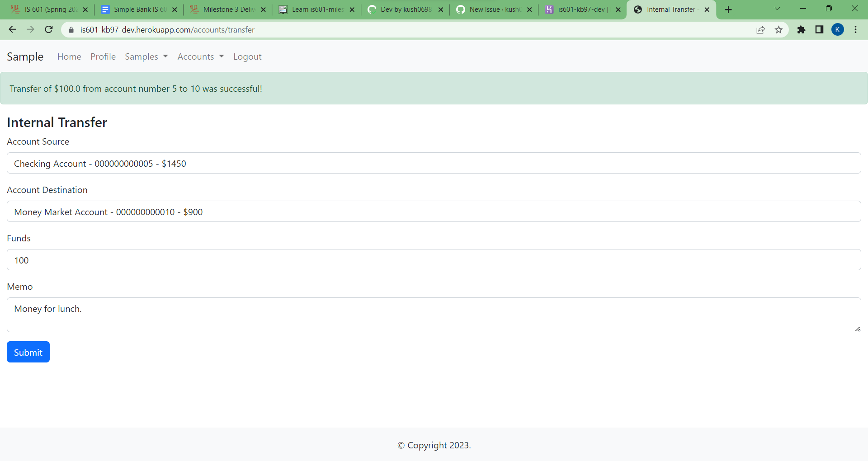The height and width of the screenshot is (461, 868).
Task: Click the GitHub favicon on the New Issue tab
Action: tap(461, 9)
